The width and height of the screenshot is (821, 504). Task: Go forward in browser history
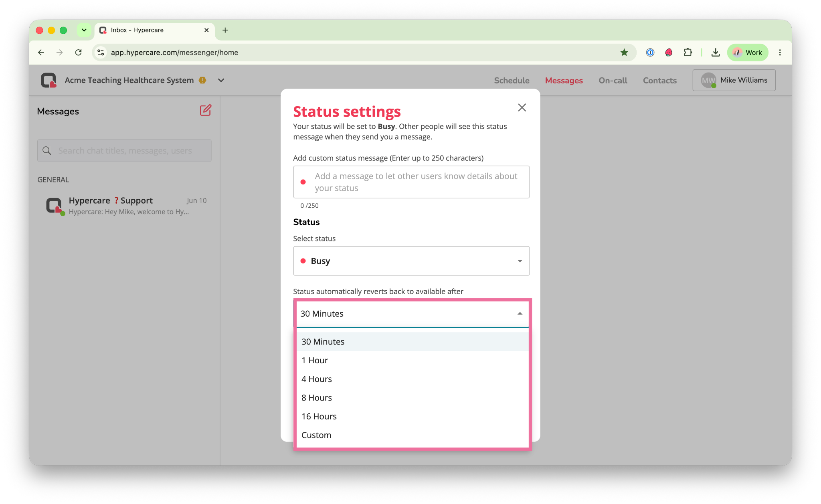click(59, 53)
